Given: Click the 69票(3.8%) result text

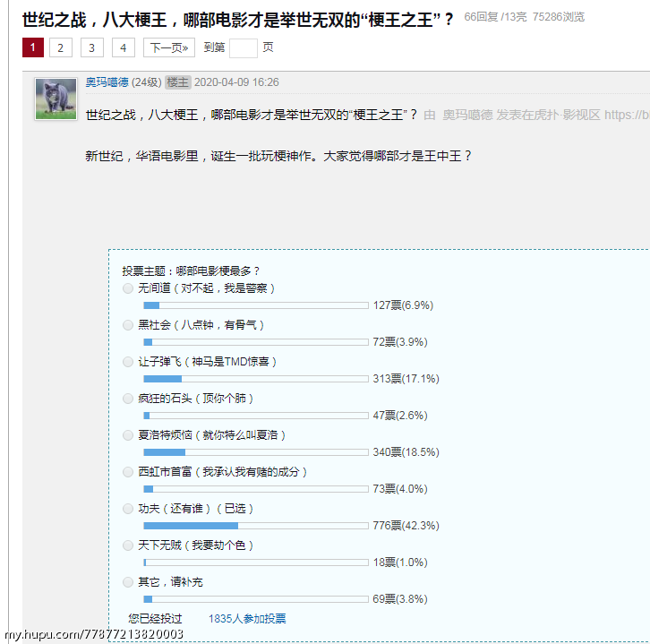Looking at the screenshot, I should pos(400,599).
